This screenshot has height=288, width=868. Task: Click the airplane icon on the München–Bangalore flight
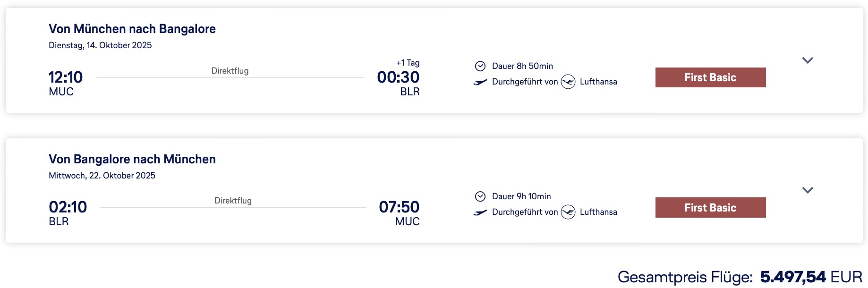pos(480,82)
